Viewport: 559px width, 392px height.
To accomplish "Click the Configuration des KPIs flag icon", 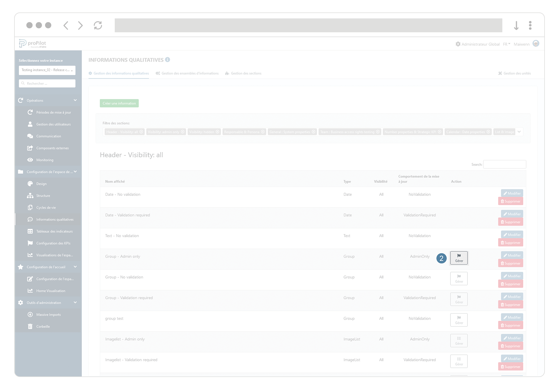I will coord(30,243).
